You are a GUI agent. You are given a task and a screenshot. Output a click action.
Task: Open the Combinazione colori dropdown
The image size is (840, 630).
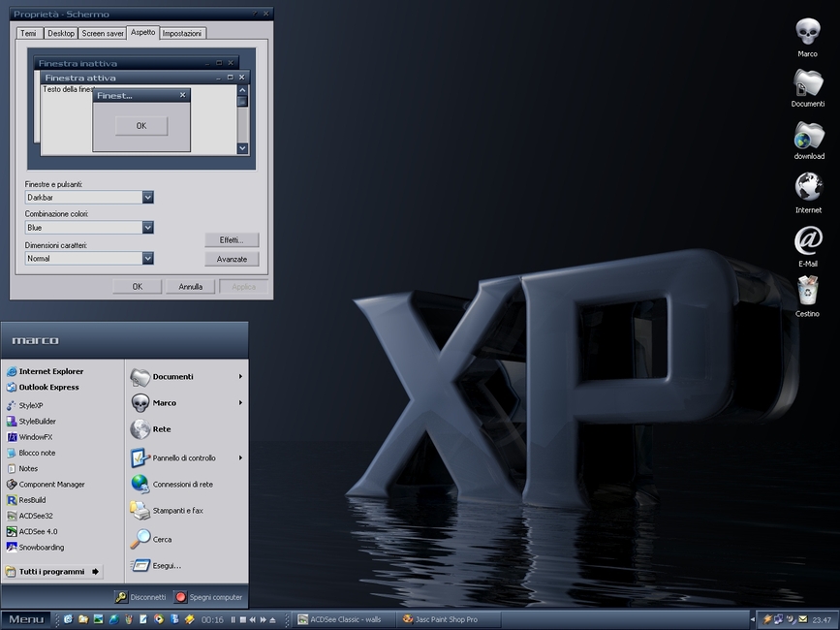click(148, 228)
